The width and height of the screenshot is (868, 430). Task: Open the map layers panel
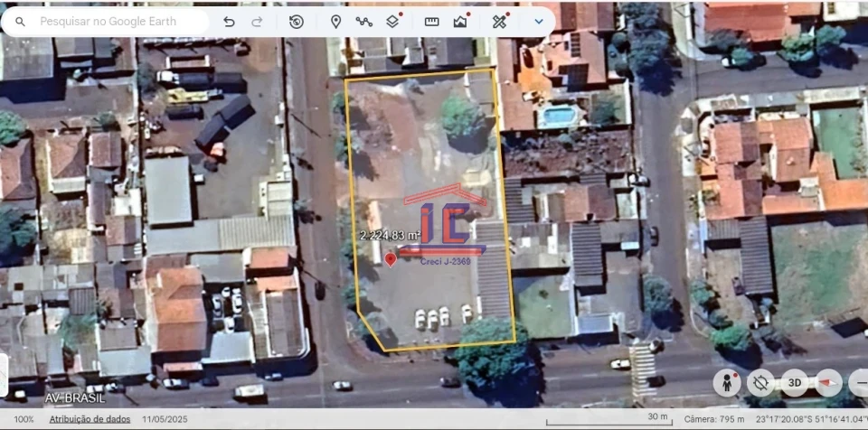tap(392, 21)
